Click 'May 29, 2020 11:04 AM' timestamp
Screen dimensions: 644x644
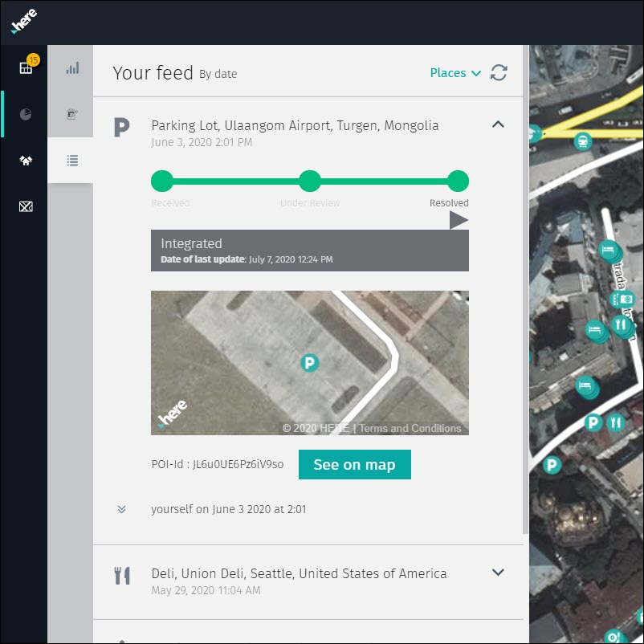click(206, 591)
